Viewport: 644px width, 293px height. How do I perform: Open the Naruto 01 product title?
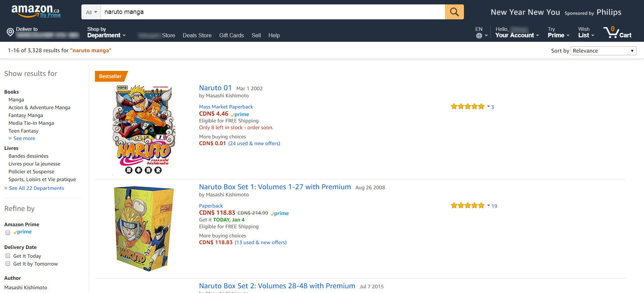tap(215, 88)
